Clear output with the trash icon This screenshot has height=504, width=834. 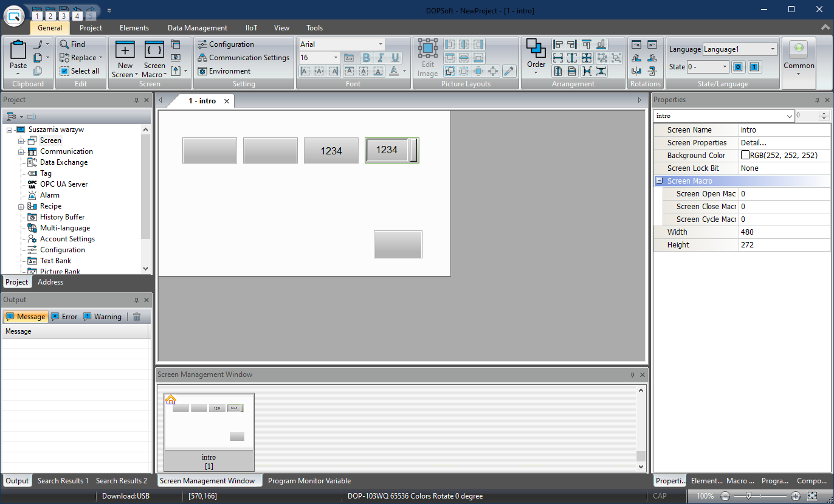(137, 317)
